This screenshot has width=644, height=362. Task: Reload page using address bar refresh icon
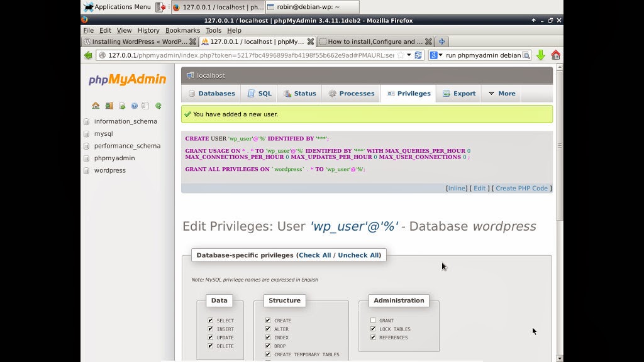(x=418, y=55)
